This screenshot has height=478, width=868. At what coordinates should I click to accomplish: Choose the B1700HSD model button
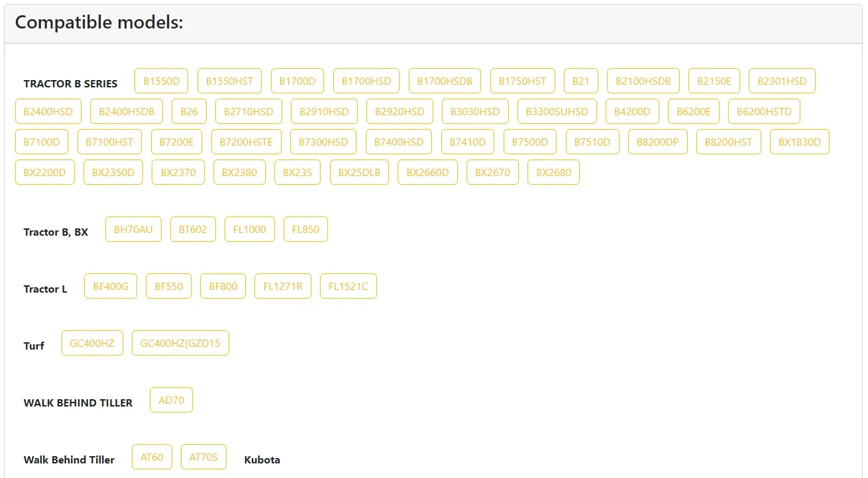click(366, 81)
